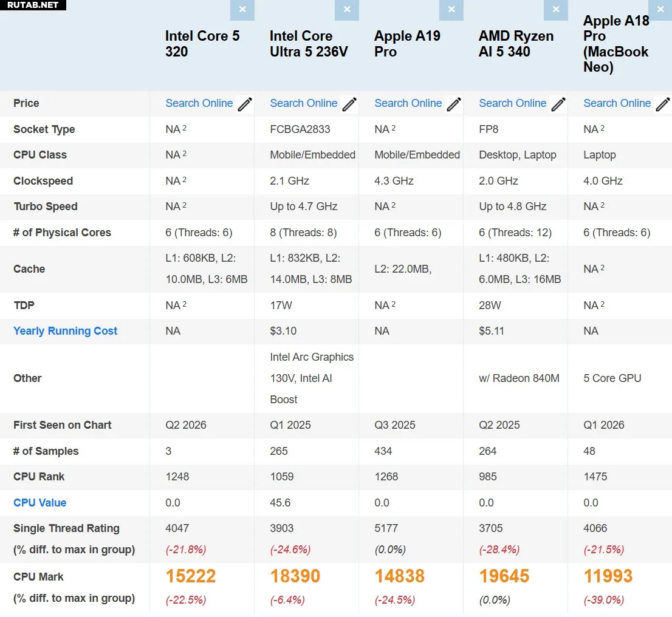Open Search Online for AMD Ryzen AI 5 340
Screen dimensions: 672x617
(513, 103)
